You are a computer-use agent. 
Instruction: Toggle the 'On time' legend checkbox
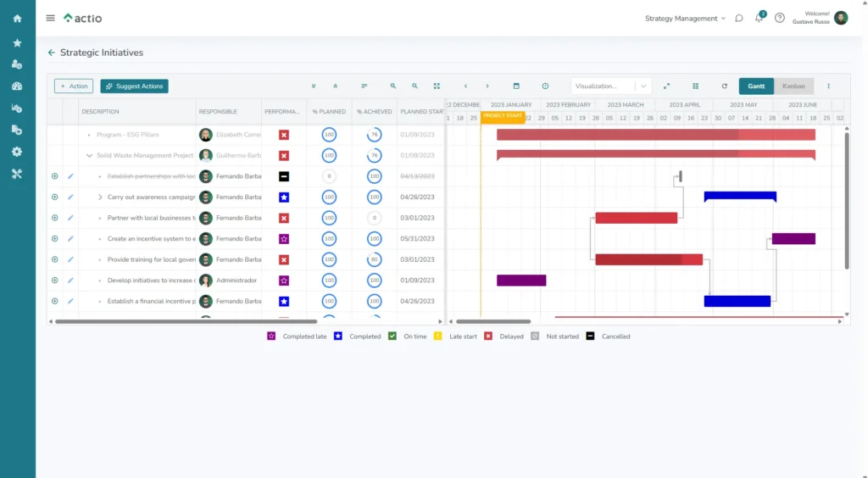tap(392, 336)
